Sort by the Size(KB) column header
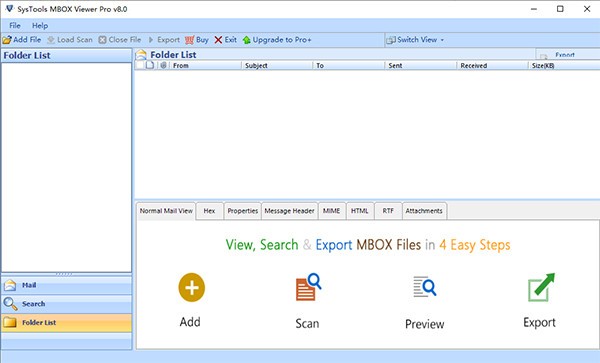The width and height of the screenshot is (600, 363). (x=564, y=66)
